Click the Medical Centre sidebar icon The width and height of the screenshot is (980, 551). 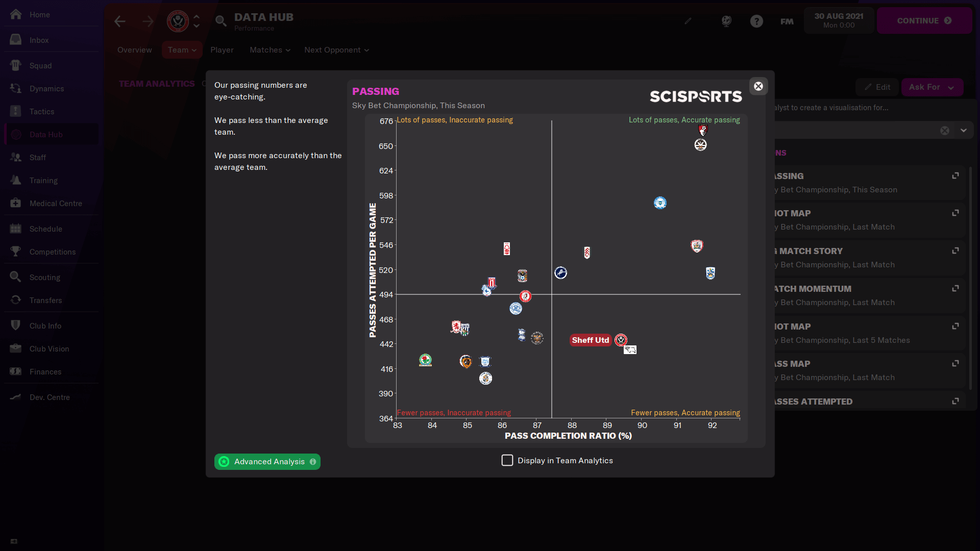tap(16, 203)
